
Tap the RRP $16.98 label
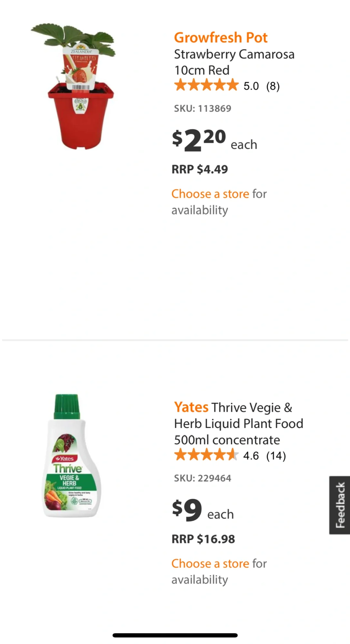[x=203, y=539]
